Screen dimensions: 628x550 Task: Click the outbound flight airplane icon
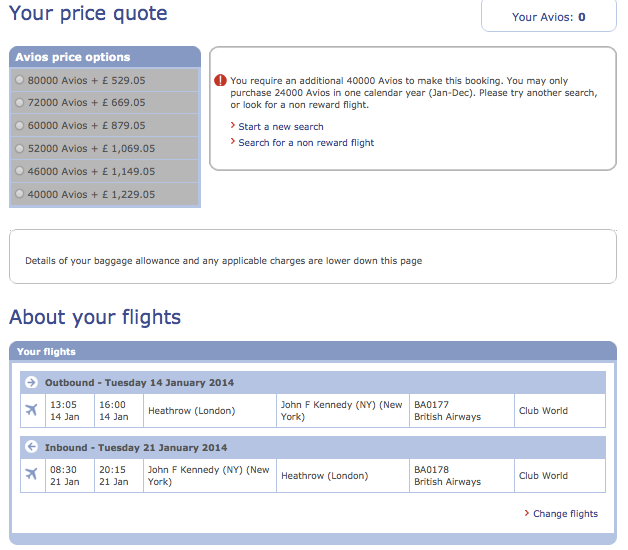31,411
